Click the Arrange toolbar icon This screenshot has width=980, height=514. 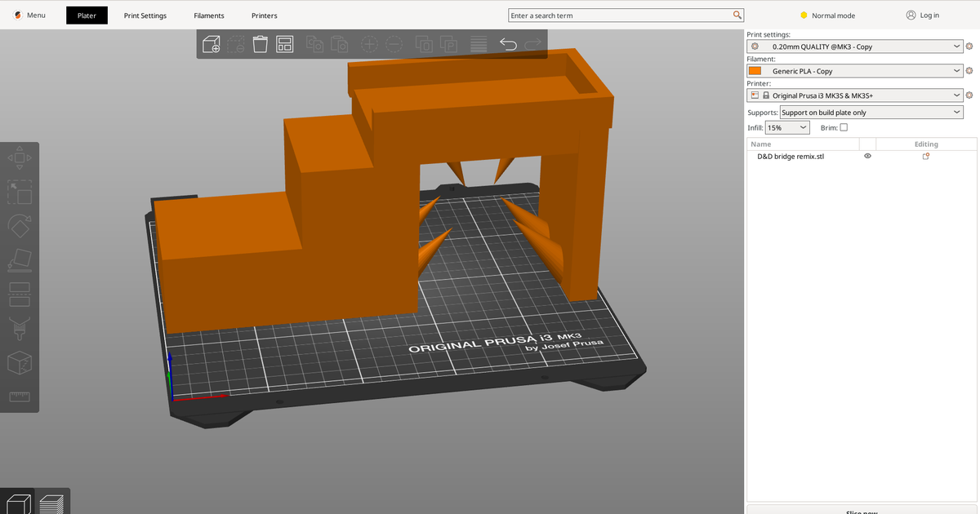[x=284, y=44]
